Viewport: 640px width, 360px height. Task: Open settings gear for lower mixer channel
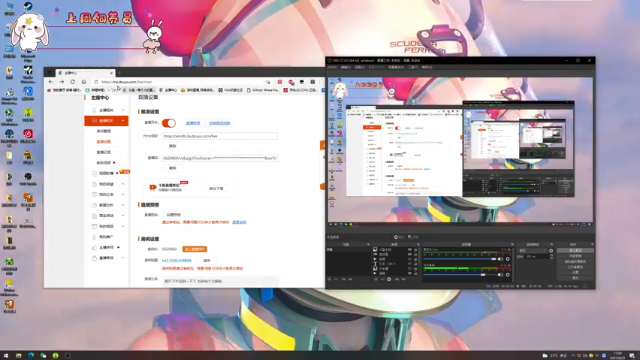pyautogui.click(x=508, y=275)
